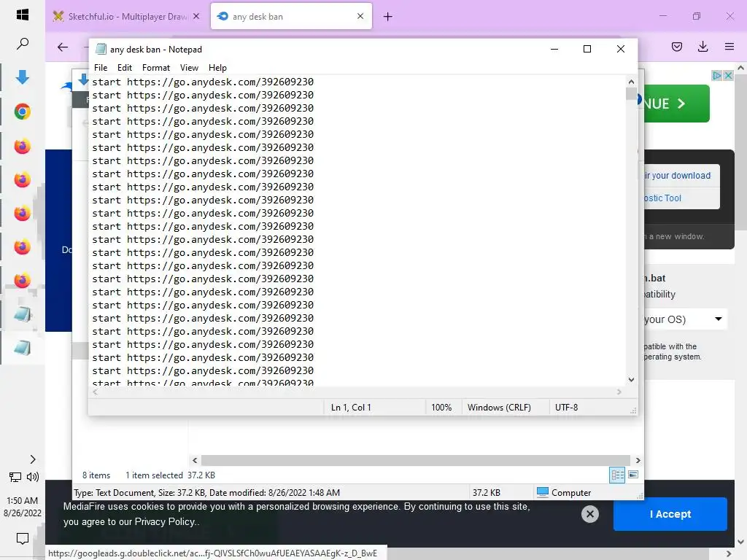This screenshot has width=747, height=560.
Task: Click the Notepad vertical scrollbar thumb
Action: click(x=631, y=93)
